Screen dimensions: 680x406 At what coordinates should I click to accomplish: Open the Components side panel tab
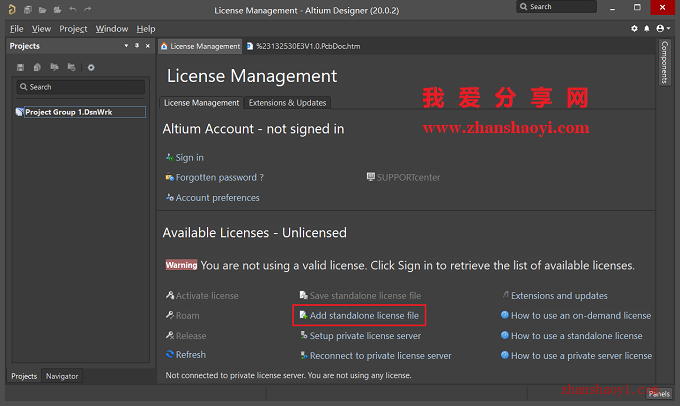(664, 62)
